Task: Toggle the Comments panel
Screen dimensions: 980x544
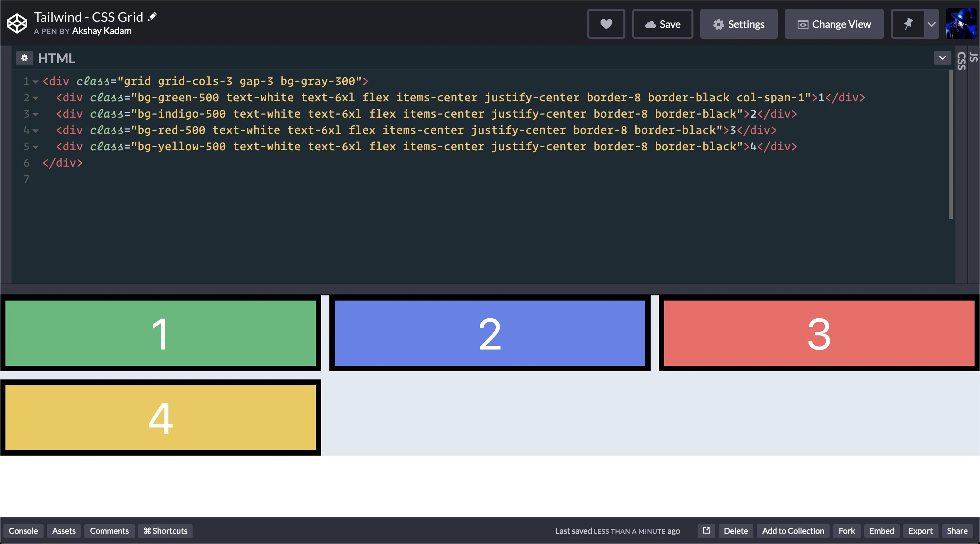Action: click(109, 531)
